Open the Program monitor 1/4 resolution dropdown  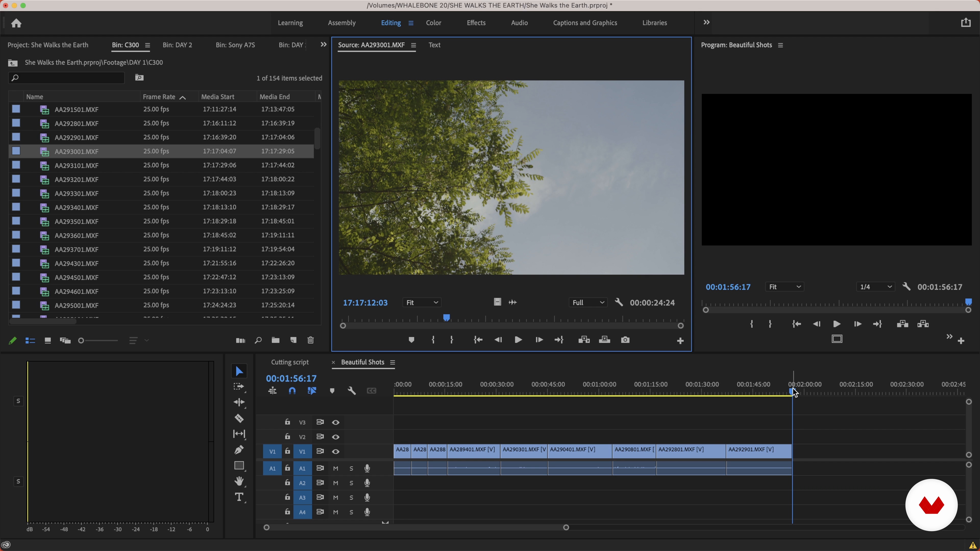point(875,287)
